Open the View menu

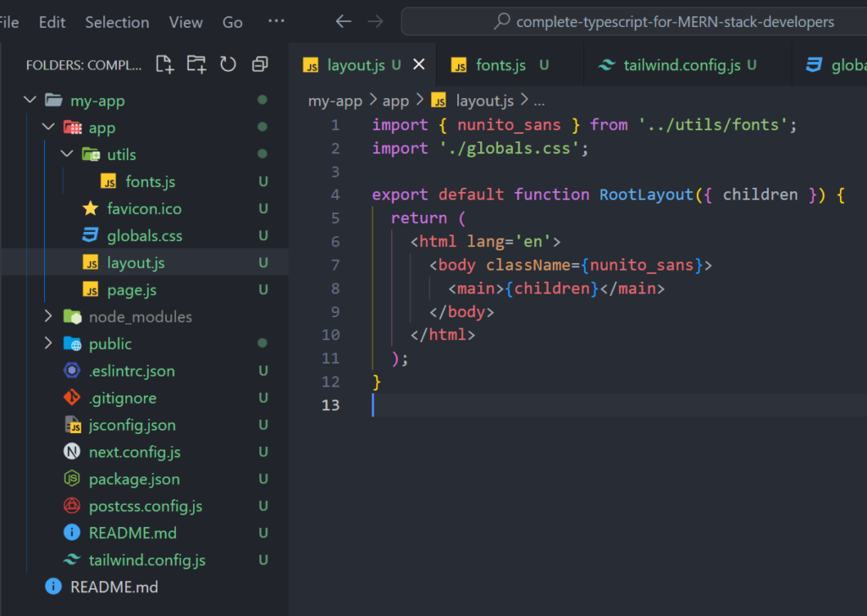coord(185,23)
